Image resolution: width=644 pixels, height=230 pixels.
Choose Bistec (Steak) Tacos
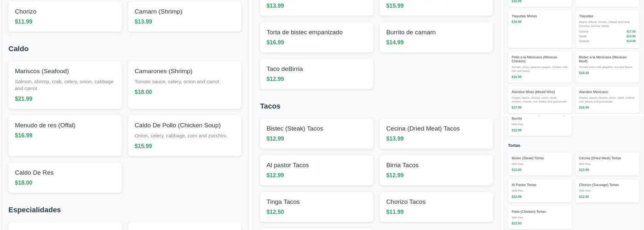pos(316,133)
